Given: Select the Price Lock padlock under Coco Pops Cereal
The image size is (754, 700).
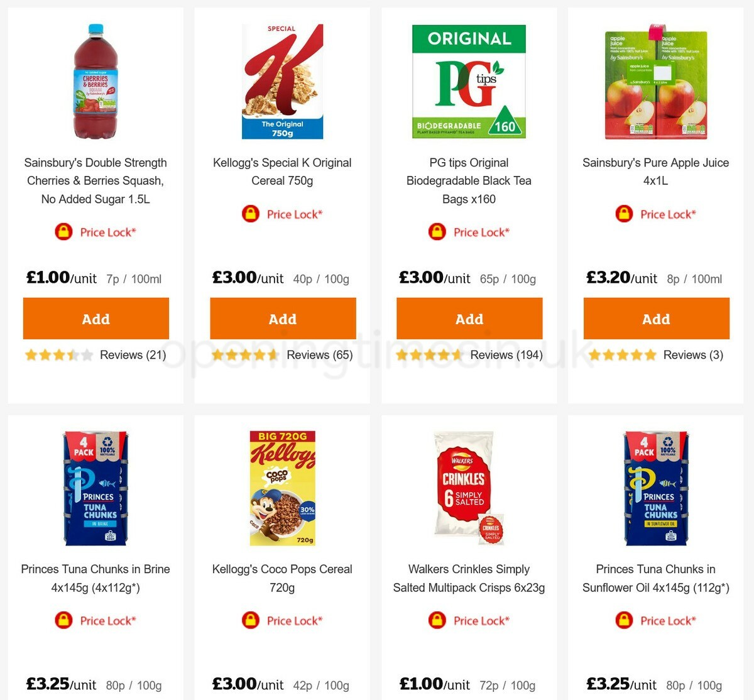Looking at the screenshot, I should [x=251, y=620].
